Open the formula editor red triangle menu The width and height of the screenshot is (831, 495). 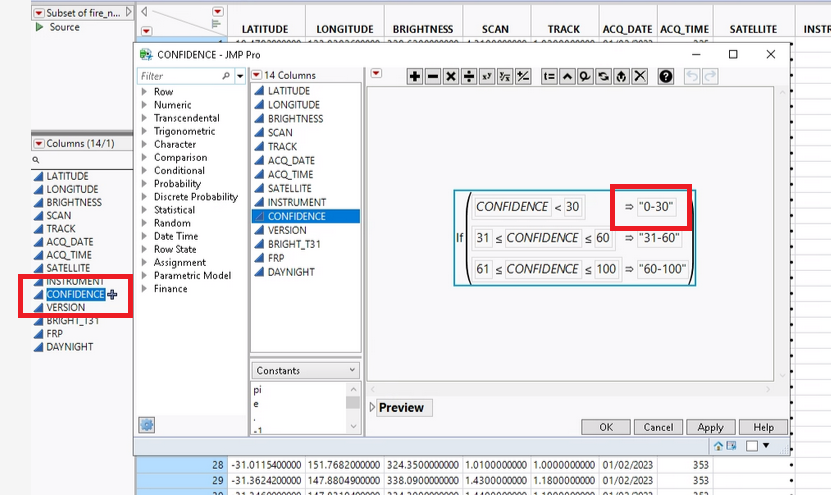[x=376, y=73]
